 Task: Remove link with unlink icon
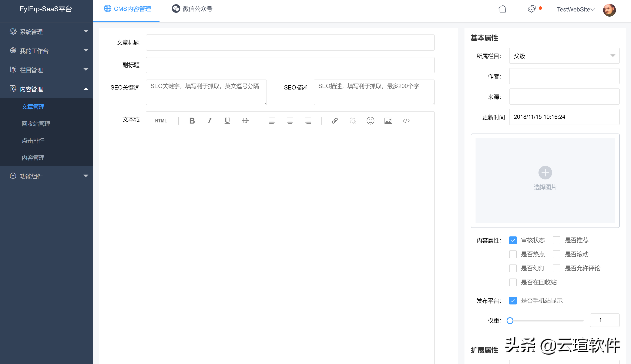coord(352,121)
